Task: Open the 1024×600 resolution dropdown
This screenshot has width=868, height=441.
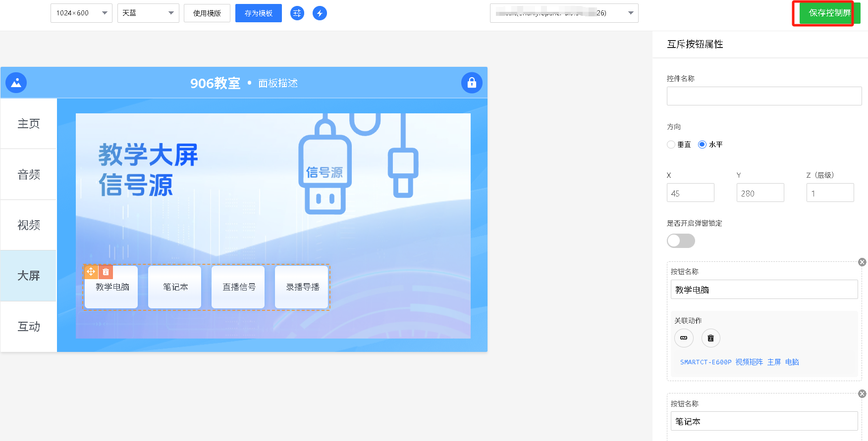Action: [81, 13]
